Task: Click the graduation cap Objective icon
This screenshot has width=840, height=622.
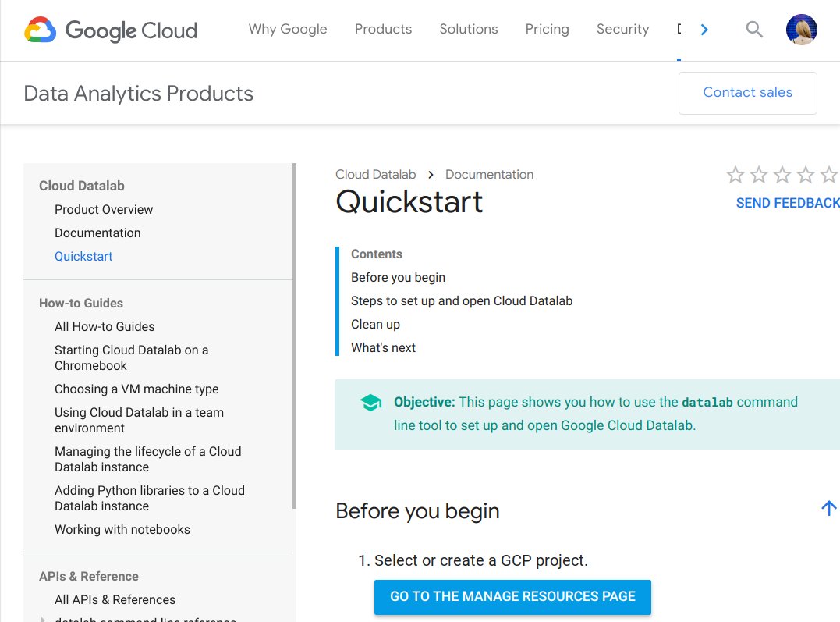Action: (x=370, y=403)
